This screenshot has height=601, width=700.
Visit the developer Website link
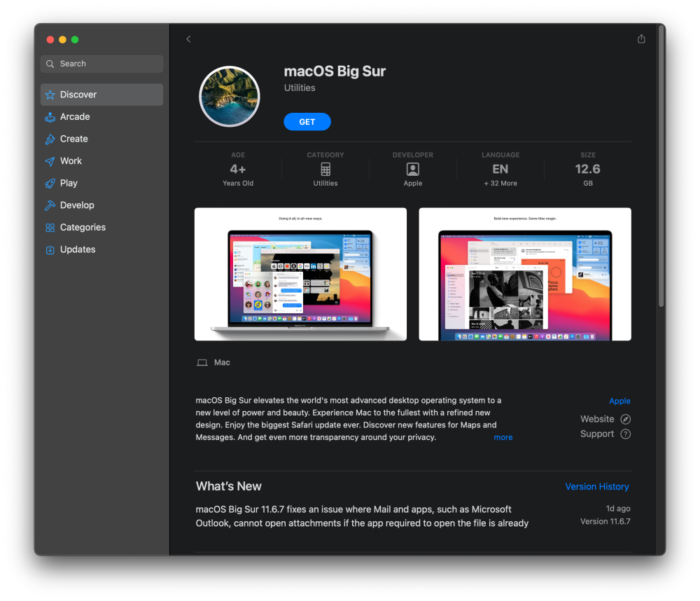[x=597, y=419]
